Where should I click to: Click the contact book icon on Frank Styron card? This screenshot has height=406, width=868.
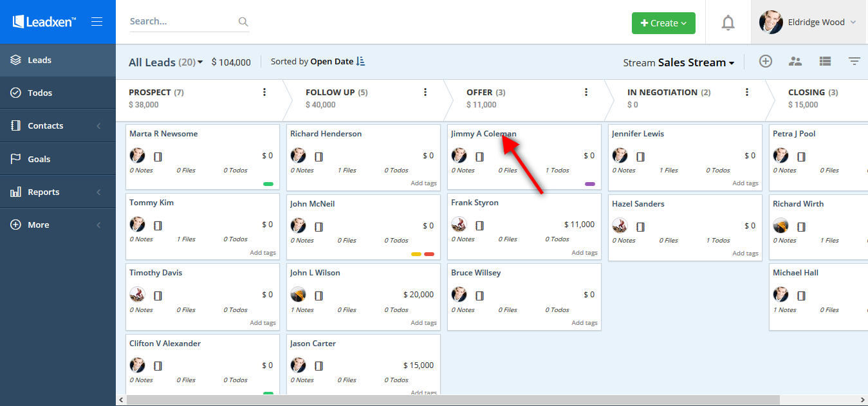[x=479, y=225]
